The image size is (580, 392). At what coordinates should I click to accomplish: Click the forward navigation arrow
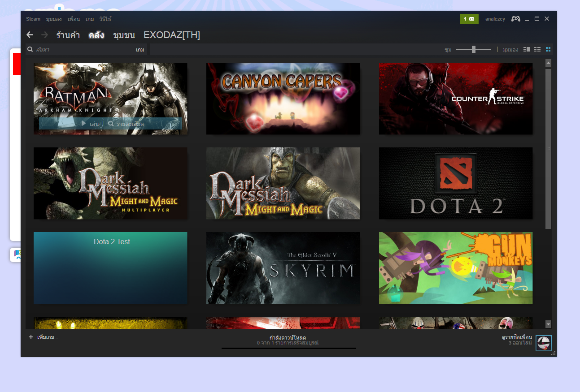click(x=44, y=35)
